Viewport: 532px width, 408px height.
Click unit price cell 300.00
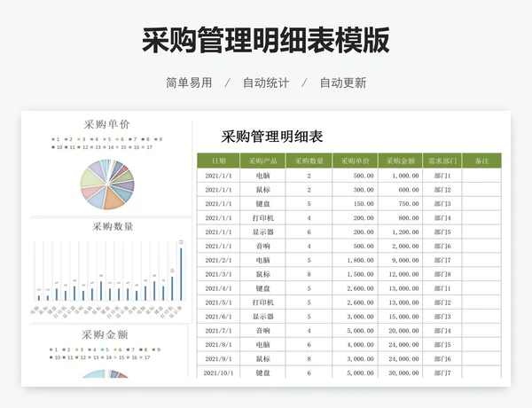(x=356, y=190)
